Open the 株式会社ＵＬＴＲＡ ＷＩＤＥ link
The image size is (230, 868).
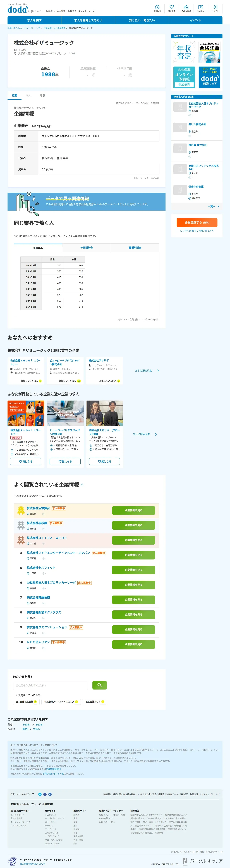pos(47,538)
